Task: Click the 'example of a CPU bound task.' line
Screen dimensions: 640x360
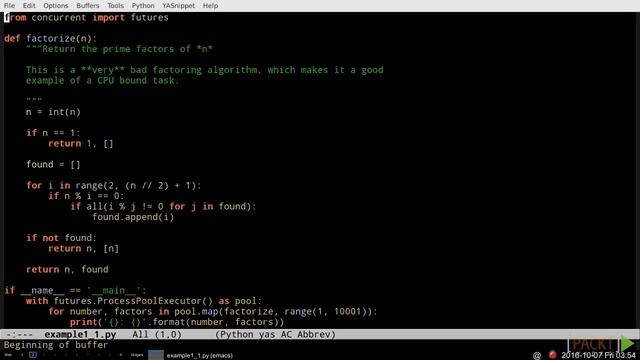Action: click(x=102, y=80)
